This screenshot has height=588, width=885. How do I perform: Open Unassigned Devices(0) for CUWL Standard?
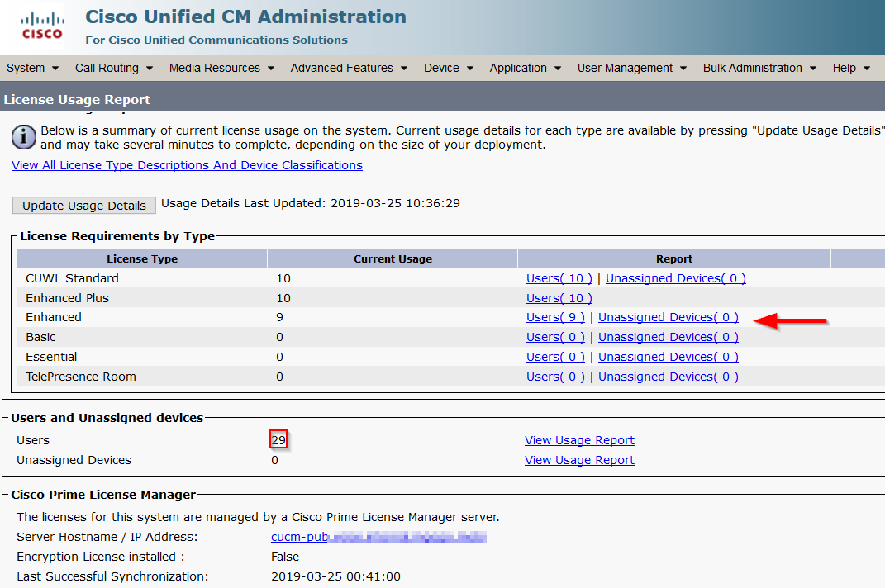click(676, 278)
